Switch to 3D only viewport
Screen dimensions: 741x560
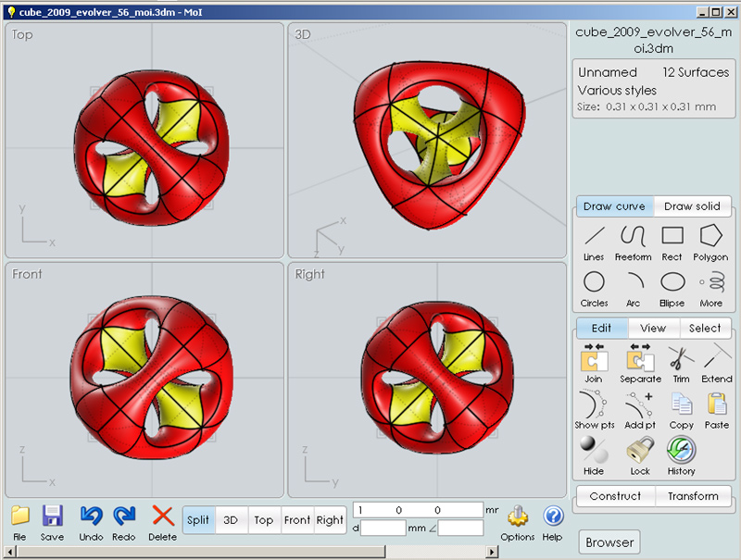click(x=231, y=520)
